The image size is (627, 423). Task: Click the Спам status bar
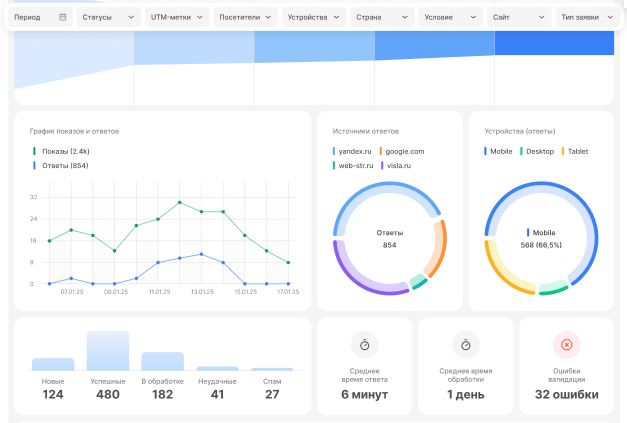(272, 369)
